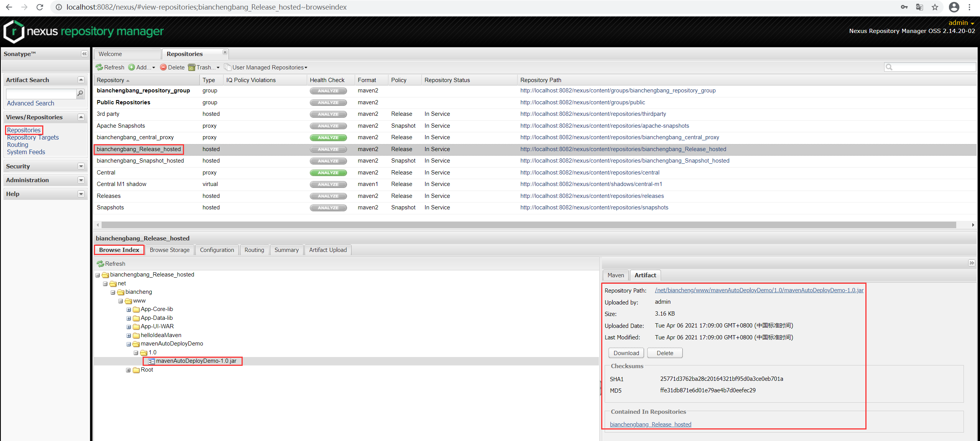
Task: Open the bianchengbang_Release_hosted contained-in link
Action: (651, 425)
